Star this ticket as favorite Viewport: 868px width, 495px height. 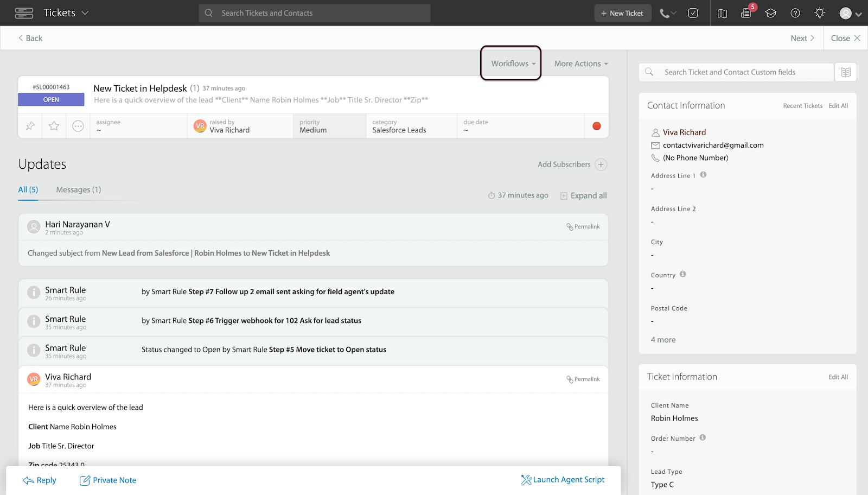(x=54, y=126)
